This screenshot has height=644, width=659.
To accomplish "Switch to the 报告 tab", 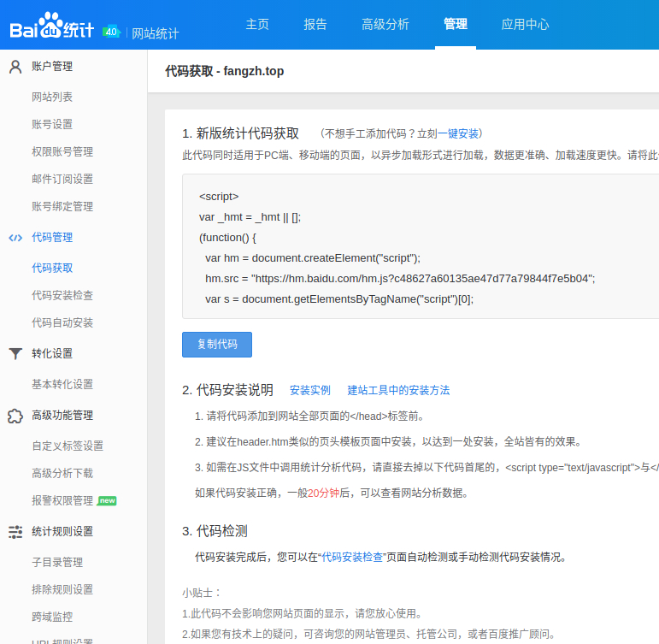I will [315, 25].
